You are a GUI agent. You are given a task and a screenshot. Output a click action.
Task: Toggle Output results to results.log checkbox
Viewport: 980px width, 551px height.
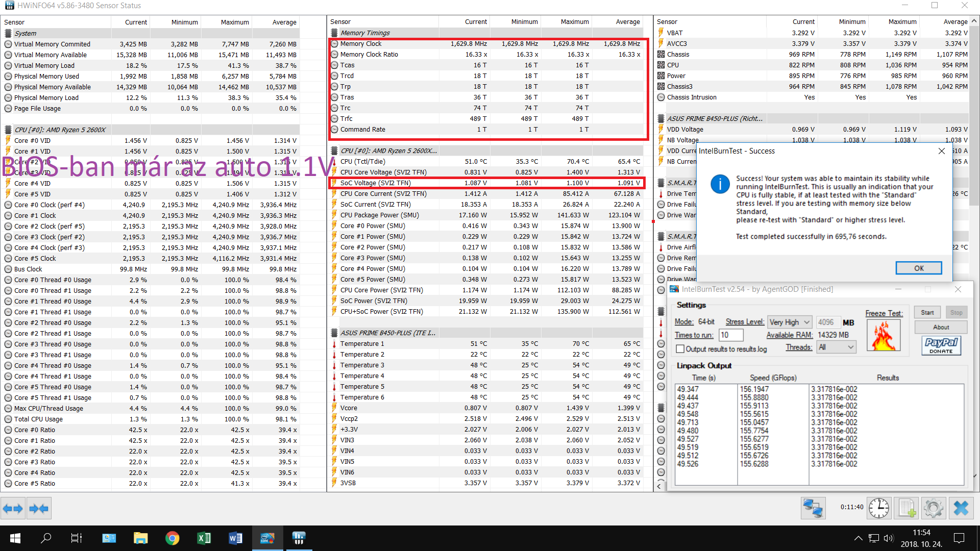(x=680, y=349)
